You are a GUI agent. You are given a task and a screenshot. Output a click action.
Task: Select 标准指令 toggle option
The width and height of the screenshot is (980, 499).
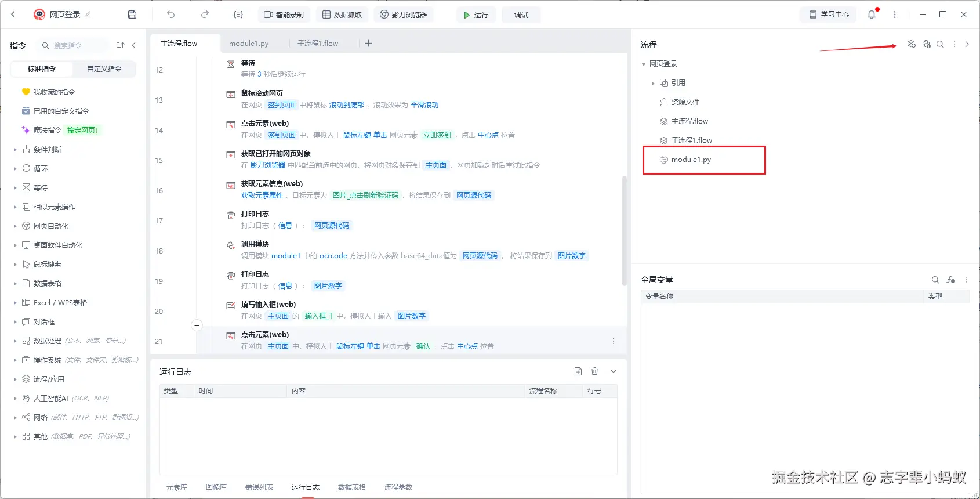point(42,68)
